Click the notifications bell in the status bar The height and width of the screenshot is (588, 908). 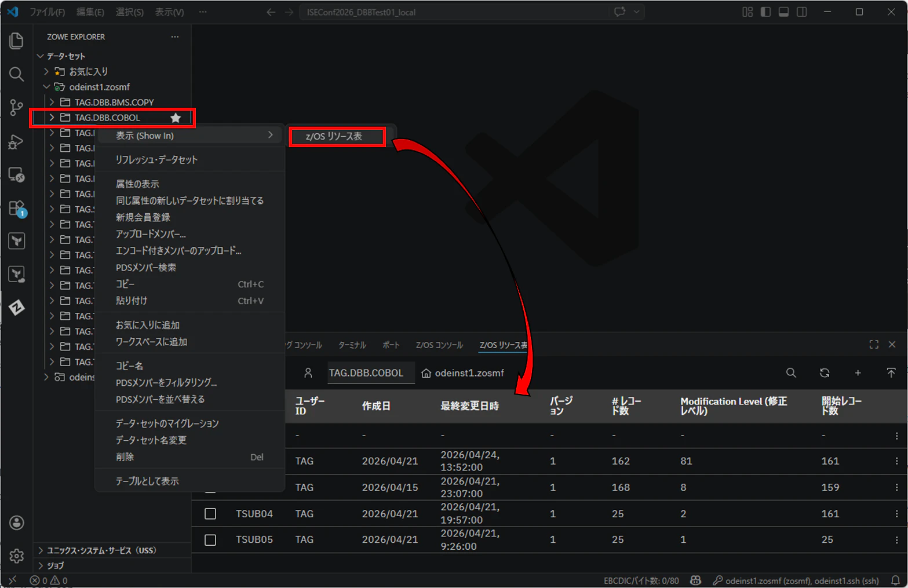point(895,580)
